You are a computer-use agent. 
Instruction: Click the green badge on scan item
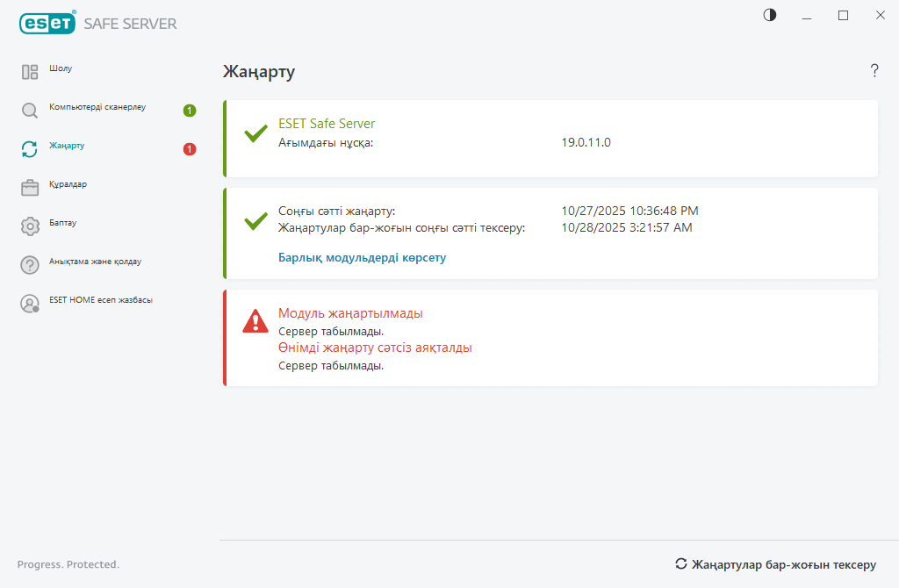190,111
